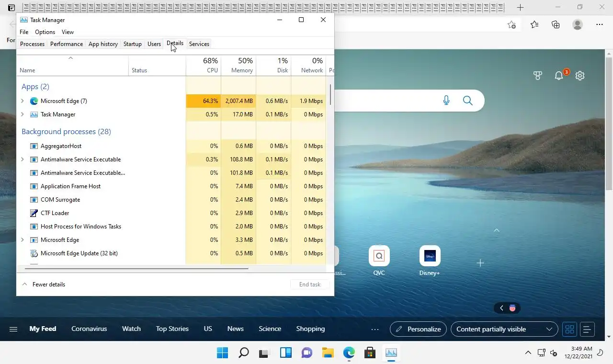Open the page settings gear icon
The image size is (613, 364).
click(580, 76)
